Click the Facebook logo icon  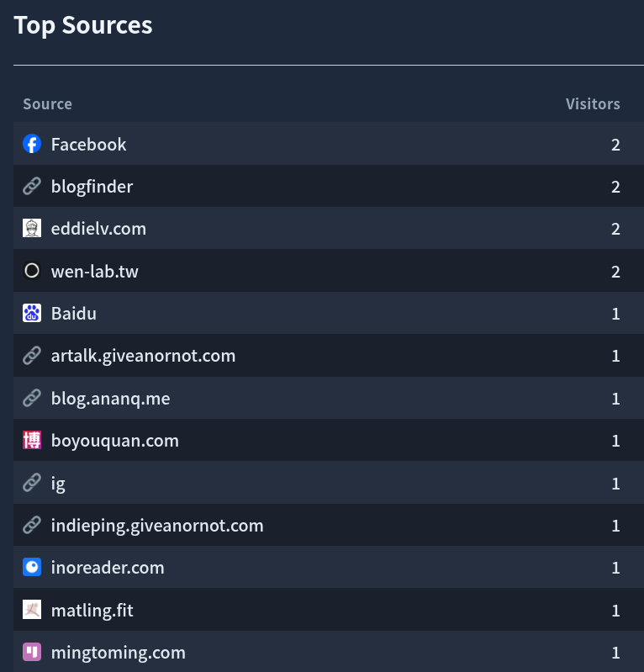[x=32, y=144]
